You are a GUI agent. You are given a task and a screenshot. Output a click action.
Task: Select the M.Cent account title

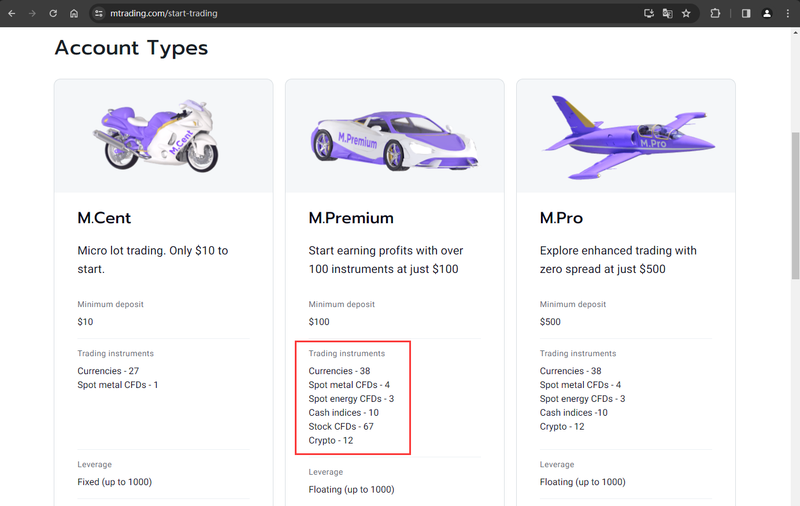[104, 218]
